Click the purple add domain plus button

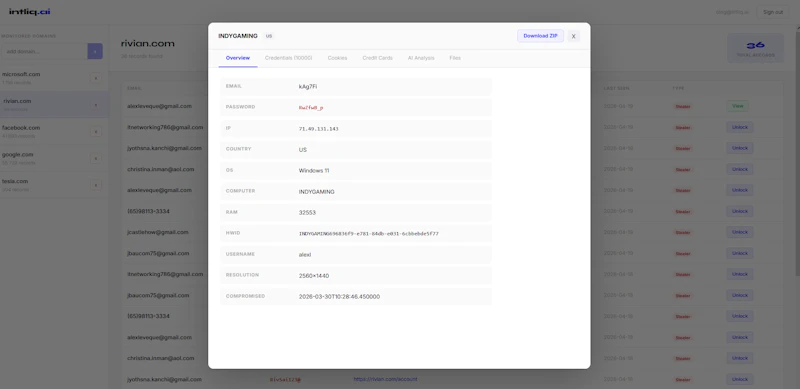click(95, 51)
